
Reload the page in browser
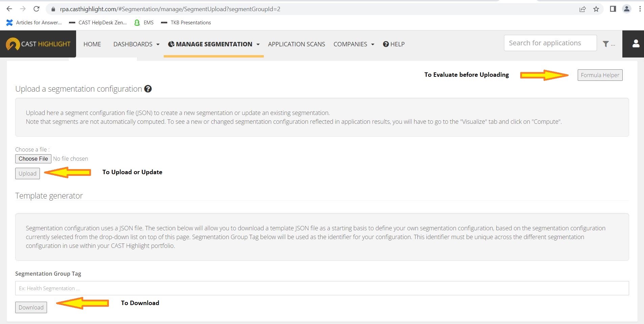pos(37,9)
